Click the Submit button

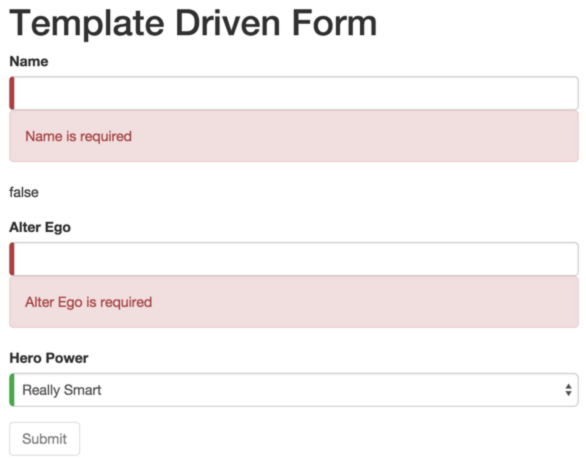pyautogui.click(x=44, y=439)
